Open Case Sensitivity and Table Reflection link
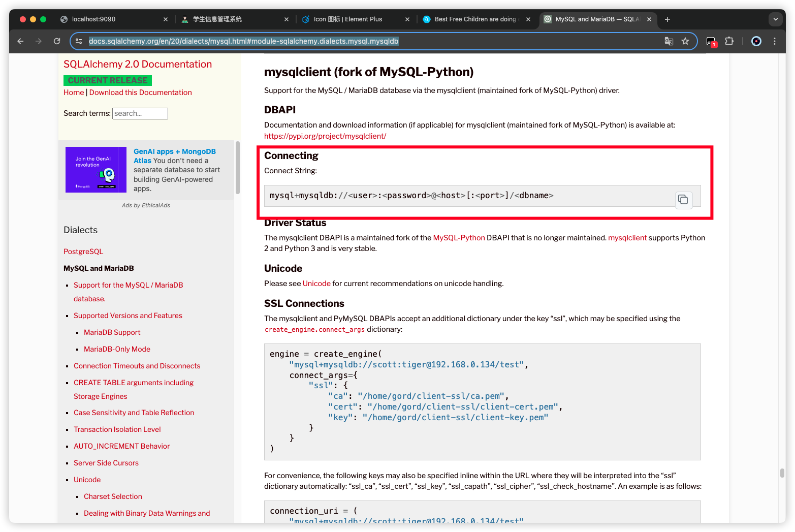The height and width of the screenshot is (532, 795). coord(134,413)
